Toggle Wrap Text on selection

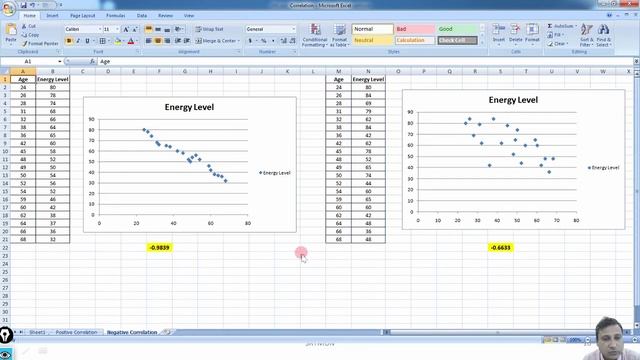(x=209, y=29)
